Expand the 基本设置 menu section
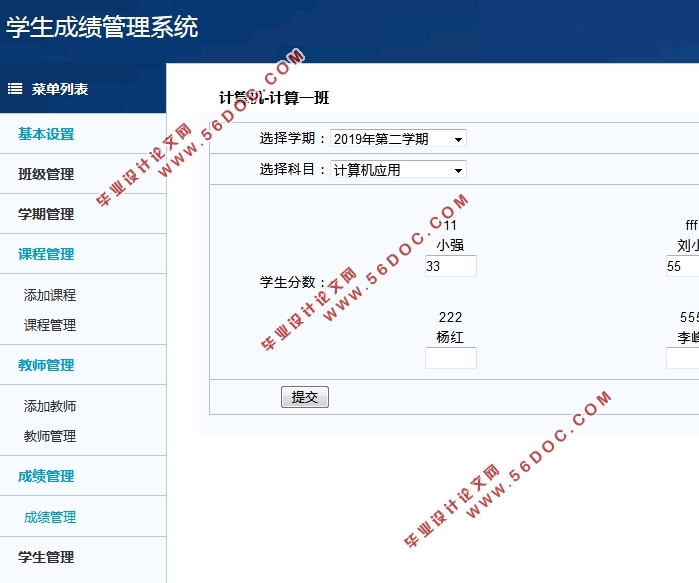This screenshot has width=699, height=583. coord(46,134)
